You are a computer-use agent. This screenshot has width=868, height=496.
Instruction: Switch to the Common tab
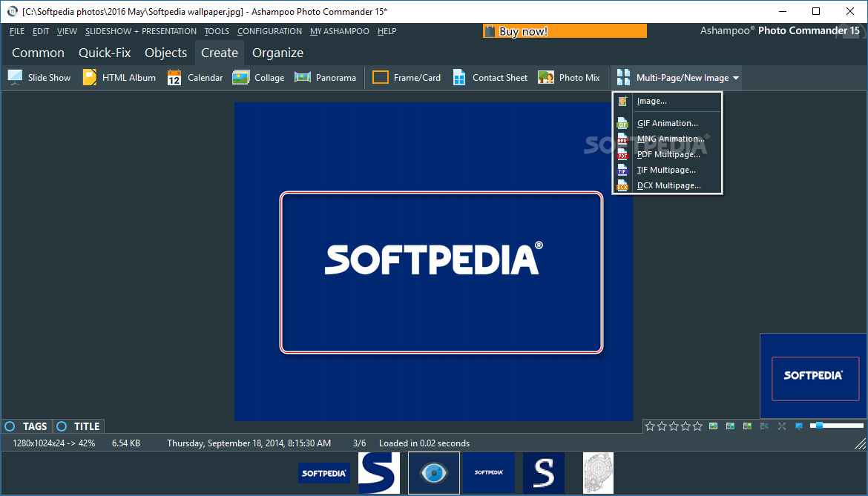(x=38, y=53)
